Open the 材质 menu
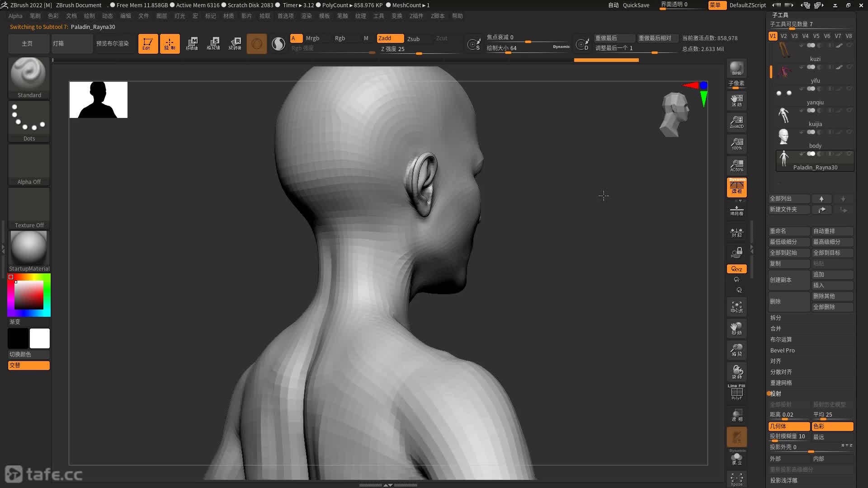Viewport: 868px width, 488px height. tap(228, 16)
